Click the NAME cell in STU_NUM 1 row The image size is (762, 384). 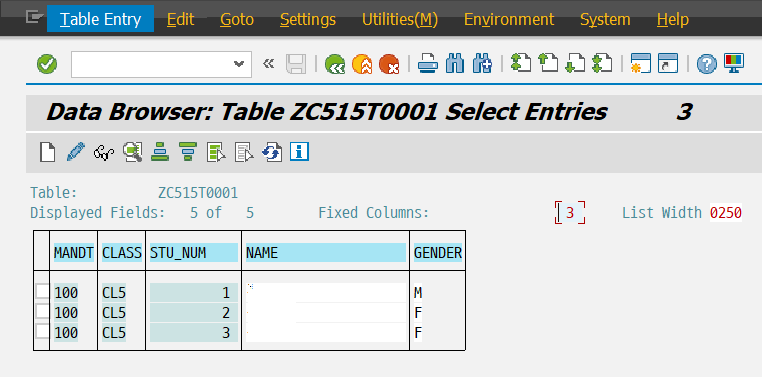click(x=326, y=293)
